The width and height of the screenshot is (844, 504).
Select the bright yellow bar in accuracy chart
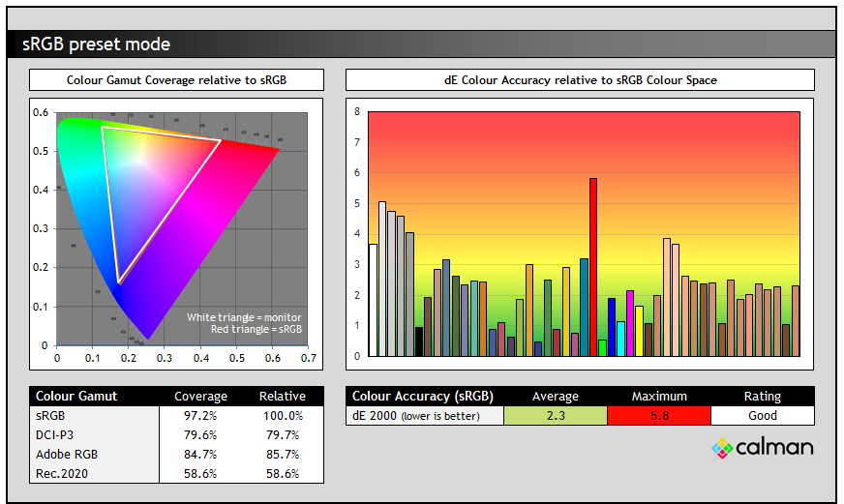pos(640,331)
